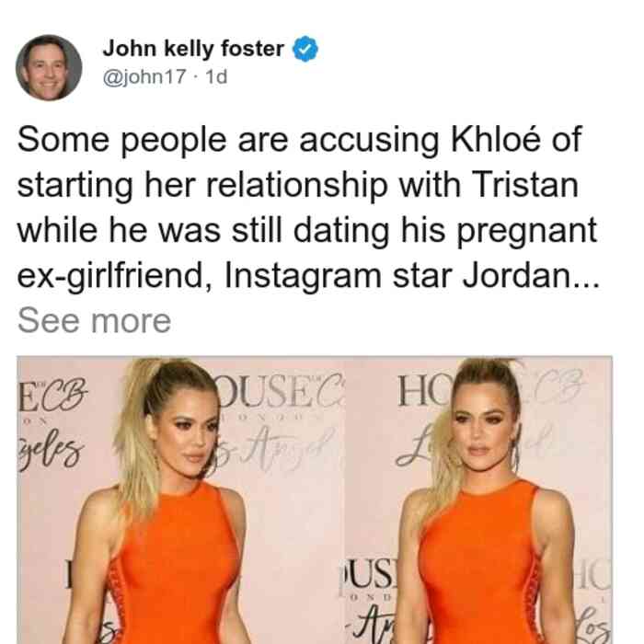This screenshot has width=644, height=644.
Task: Click the word pregnant in the tweet
Action: pyautogui.click(x=527, y=231)
